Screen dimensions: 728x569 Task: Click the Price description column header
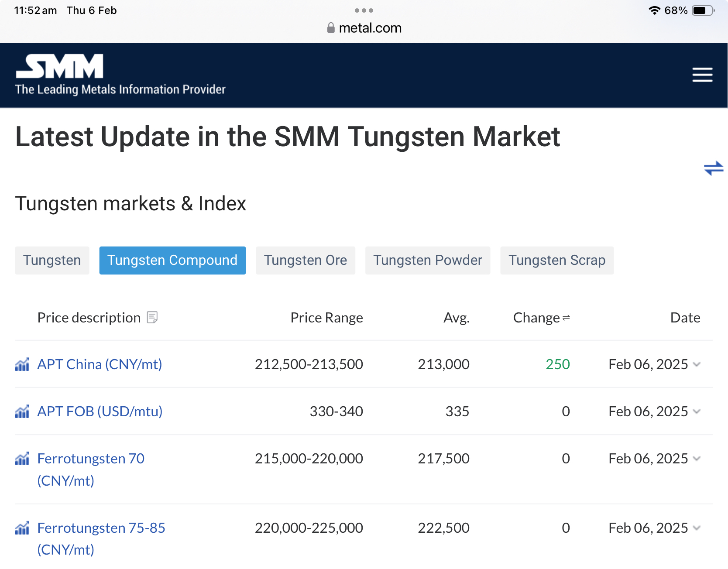point(89,318)
